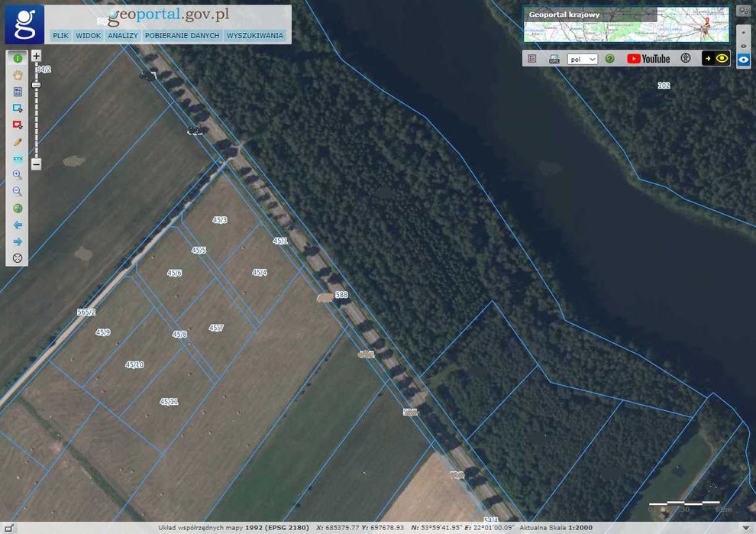Click parcel label 102 on the map
Image resolution: width=756 pixels, height=534 pixels.
click(x=664, y=86)
